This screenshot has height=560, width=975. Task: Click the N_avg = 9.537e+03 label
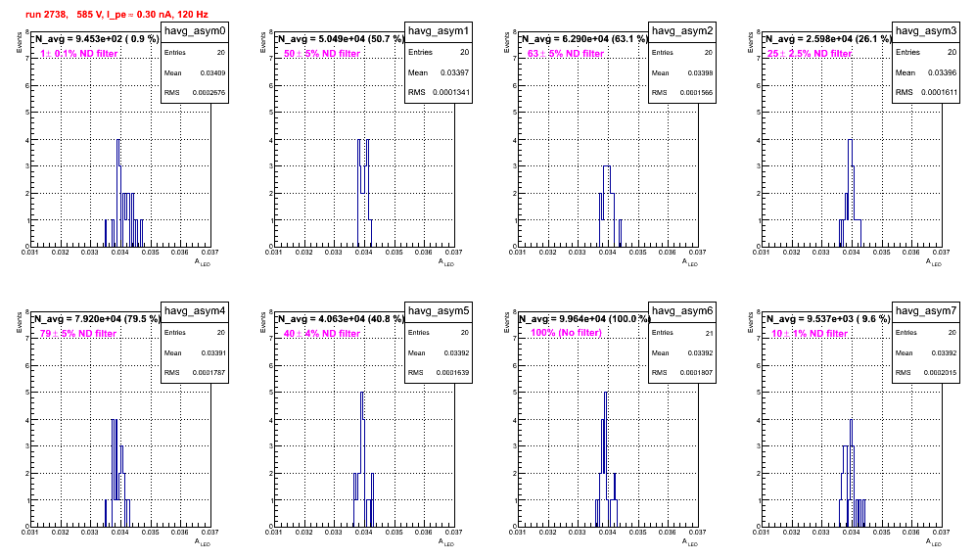coord(828,319)
